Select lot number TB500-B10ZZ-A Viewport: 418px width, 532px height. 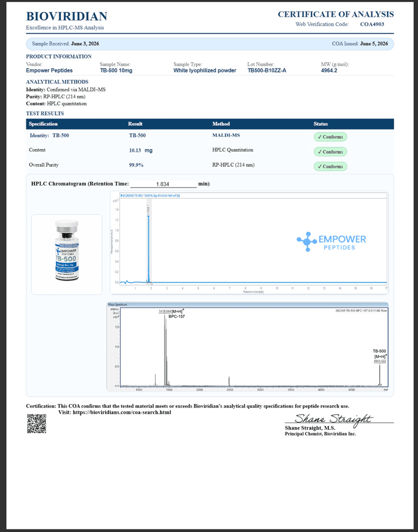point(266,71)
